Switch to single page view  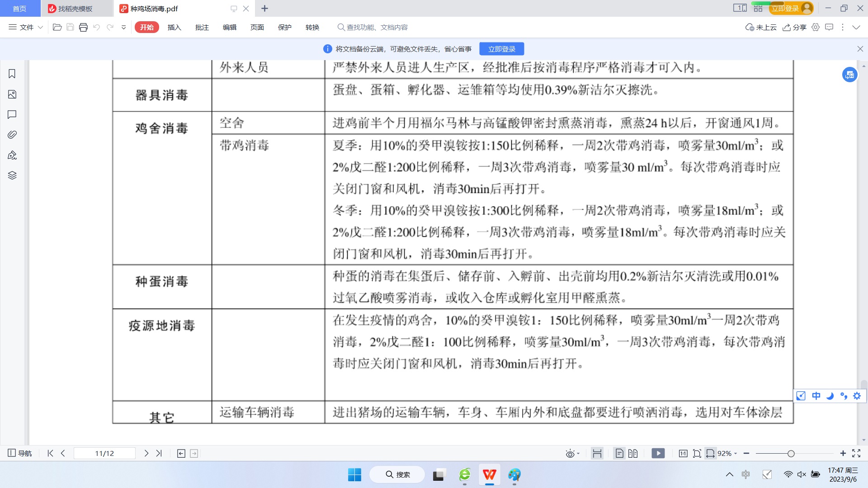[x=619, y=453]
